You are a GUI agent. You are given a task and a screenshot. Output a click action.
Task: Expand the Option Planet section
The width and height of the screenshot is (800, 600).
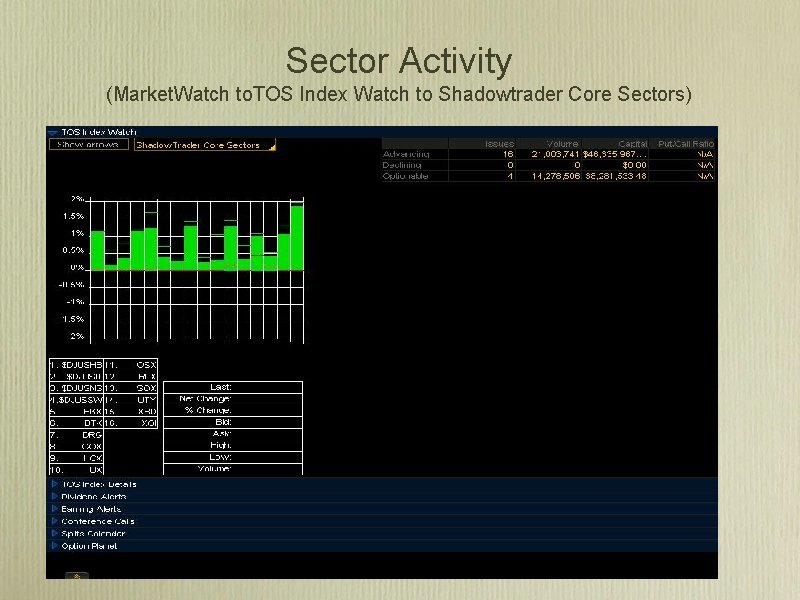click(55, 546)
